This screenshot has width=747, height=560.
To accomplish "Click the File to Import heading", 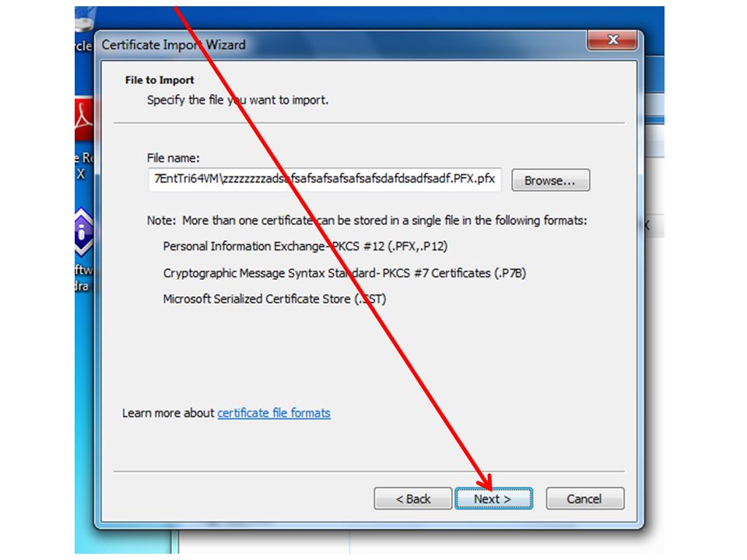I will [x=160, y=80].
